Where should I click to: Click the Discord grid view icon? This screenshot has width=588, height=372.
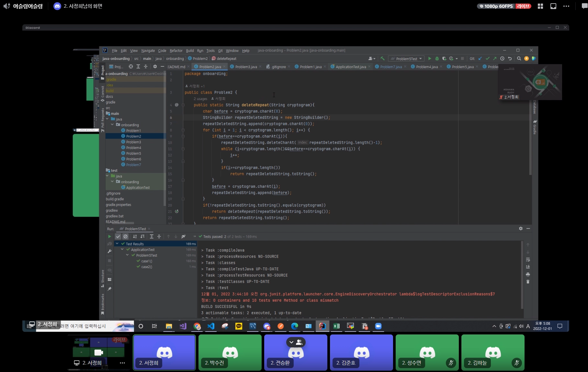pyautogui.click(x=540, y=6)
